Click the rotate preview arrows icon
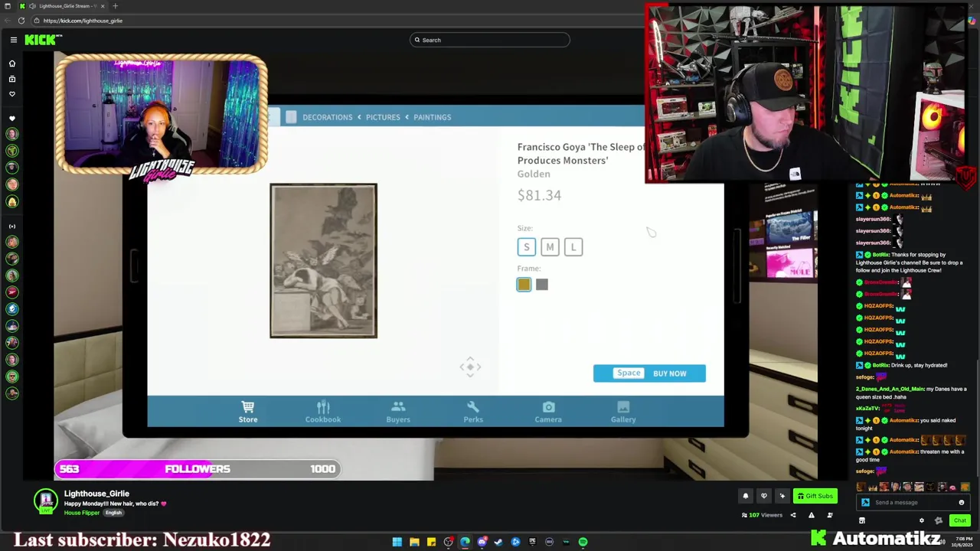Image resolution: width=980 pixels, height=551 pixels. 470,367
